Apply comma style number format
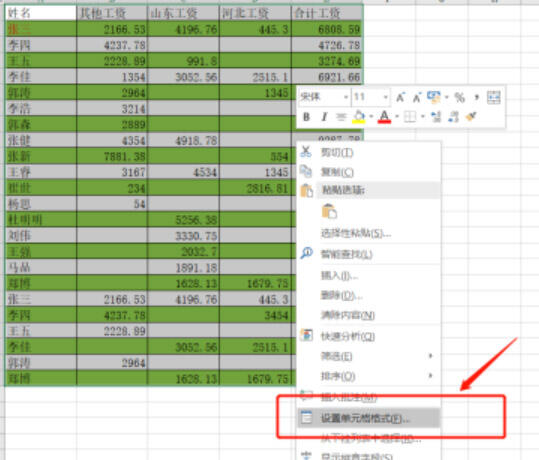Image resolution: width=539 pixels, height=460 pixels. (x=477, y=98)
